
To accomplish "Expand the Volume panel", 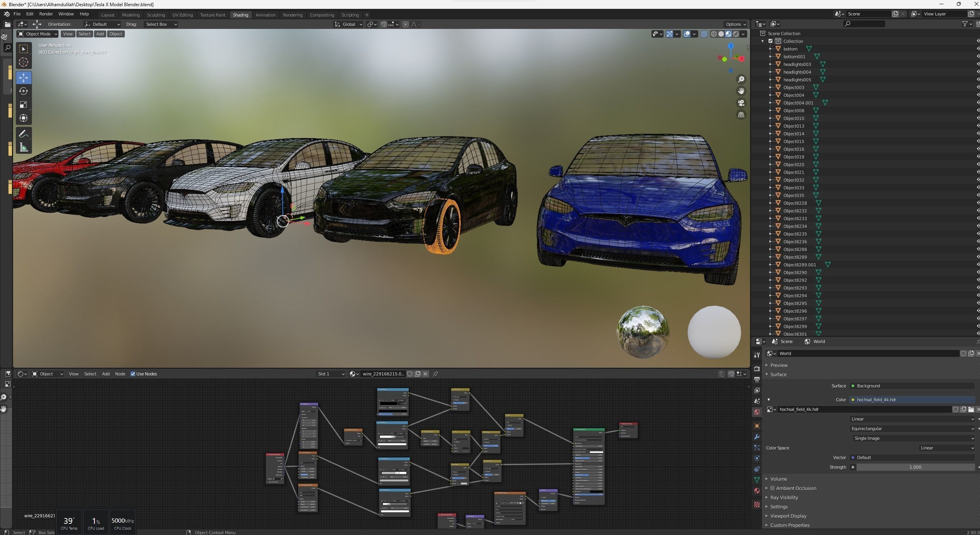I will coord(778,479).
